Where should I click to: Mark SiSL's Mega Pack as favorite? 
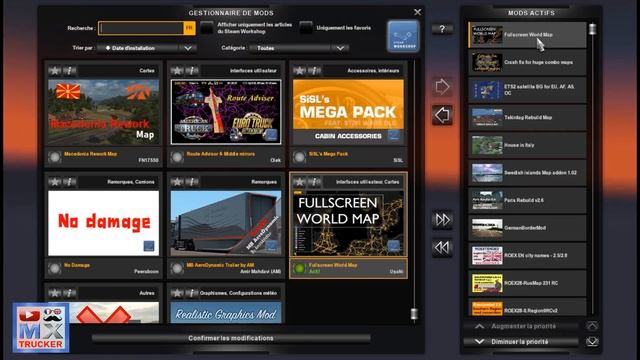300,71
